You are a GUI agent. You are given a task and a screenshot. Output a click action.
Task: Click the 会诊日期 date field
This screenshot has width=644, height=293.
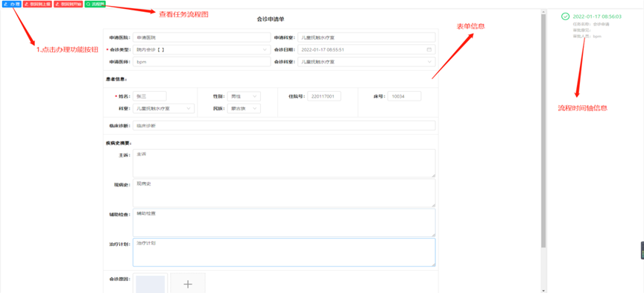pyautogui.click(x=367, y=49)
